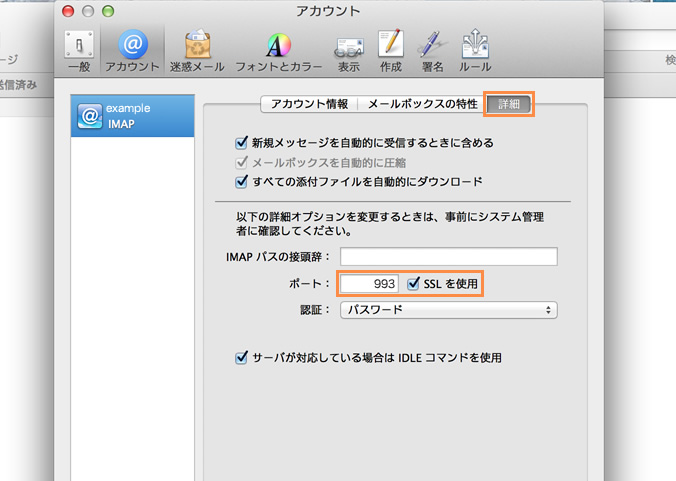Open the ルール rules preferences
This screenshot has height=481, width=676.
tap(475, 51)
